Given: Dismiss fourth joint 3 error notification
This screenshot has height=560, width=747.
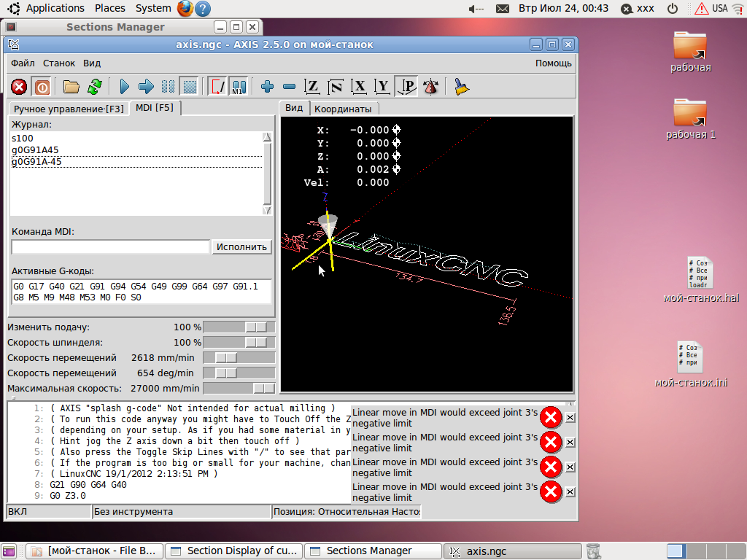Looking at the screenshot, I should [x=570, y=492].
